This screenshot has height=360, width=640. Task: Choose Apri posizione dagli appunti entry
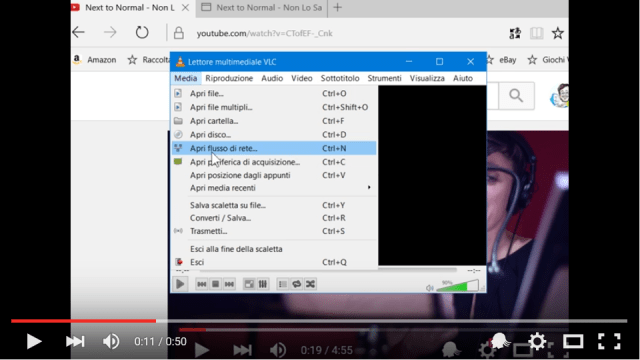[x=273, y=175]
